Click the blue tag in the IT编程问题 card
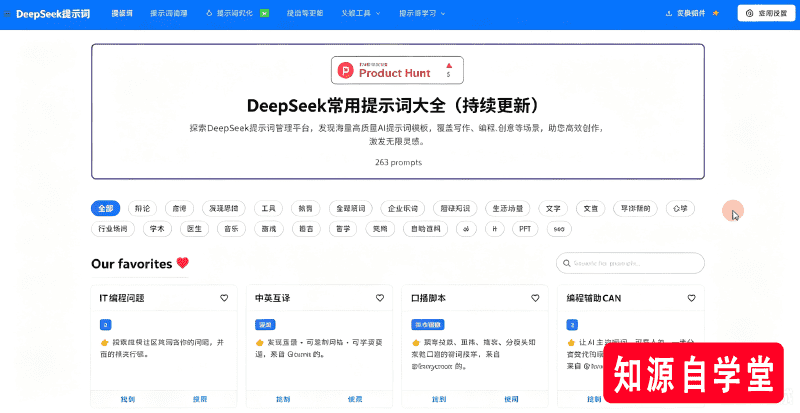This screenshot has height=413, width=800. click(x=106, y=325)
